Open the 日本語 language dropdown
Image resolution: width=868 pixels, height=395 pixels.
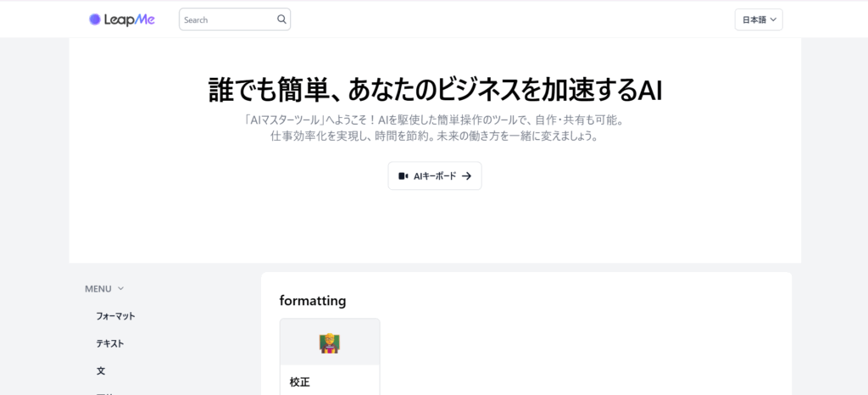click(x=759, y=19)
